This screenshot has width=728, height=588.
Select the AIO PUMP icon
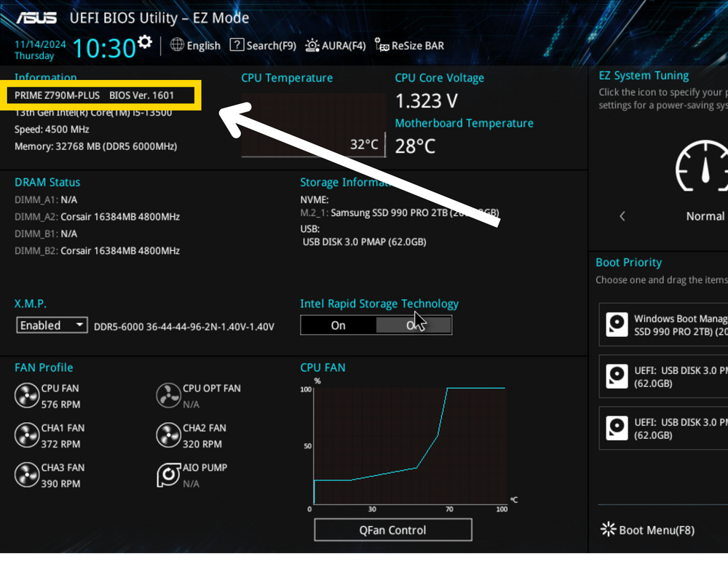coord(169,474)
